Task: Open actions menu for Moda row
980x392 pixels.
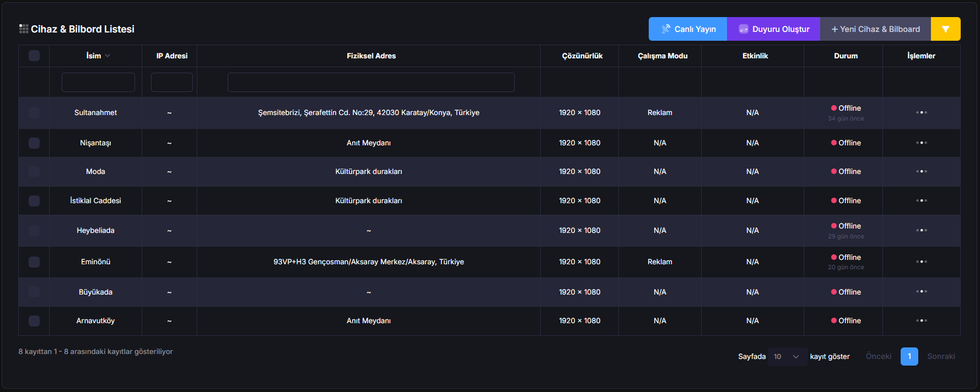Action: coord(921,172)
